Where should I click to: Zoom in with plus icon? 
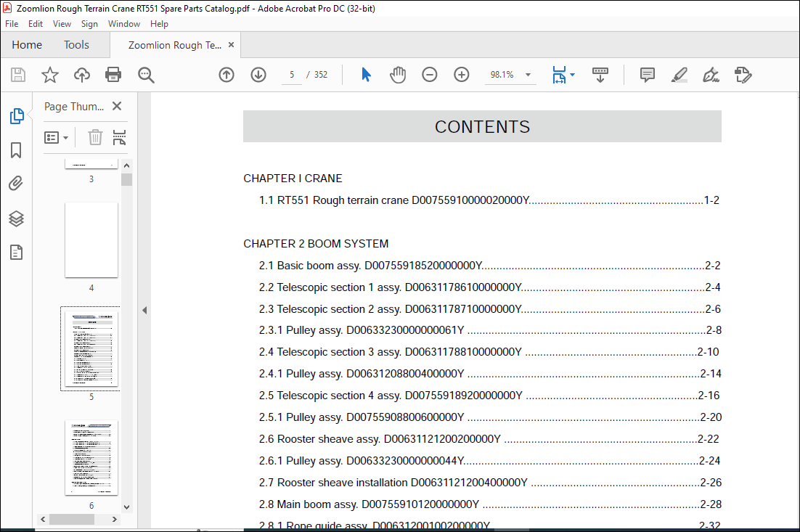462,75
